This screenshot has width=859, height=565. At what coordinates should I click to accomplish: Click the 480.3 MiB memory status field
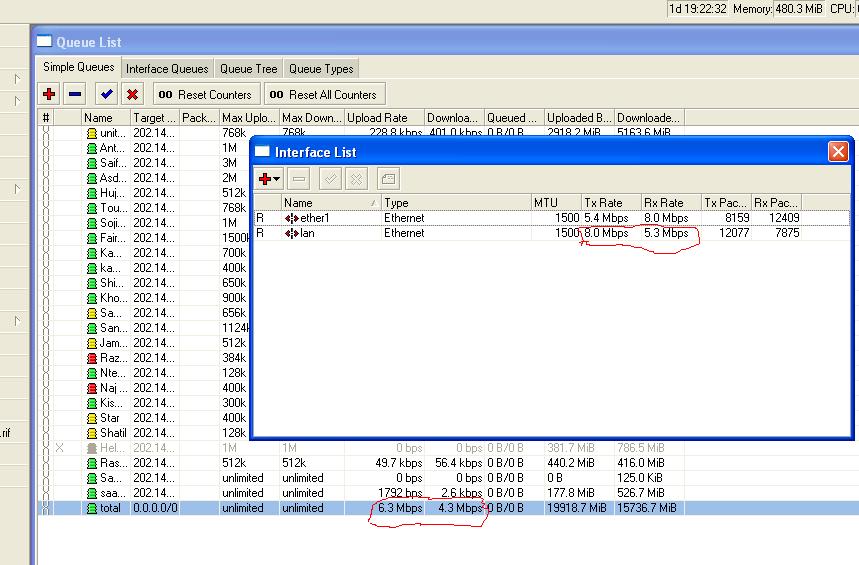[799, 9]
